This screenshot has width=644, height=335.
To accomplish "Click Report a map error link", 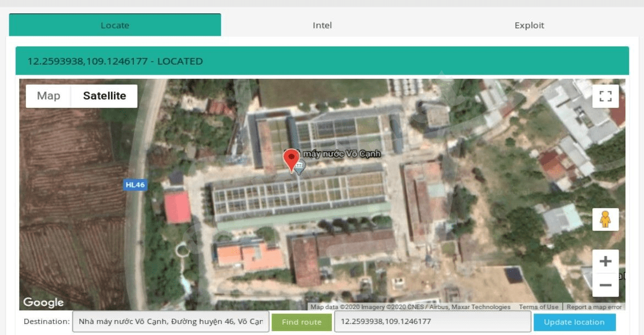I will click(594, 307).
